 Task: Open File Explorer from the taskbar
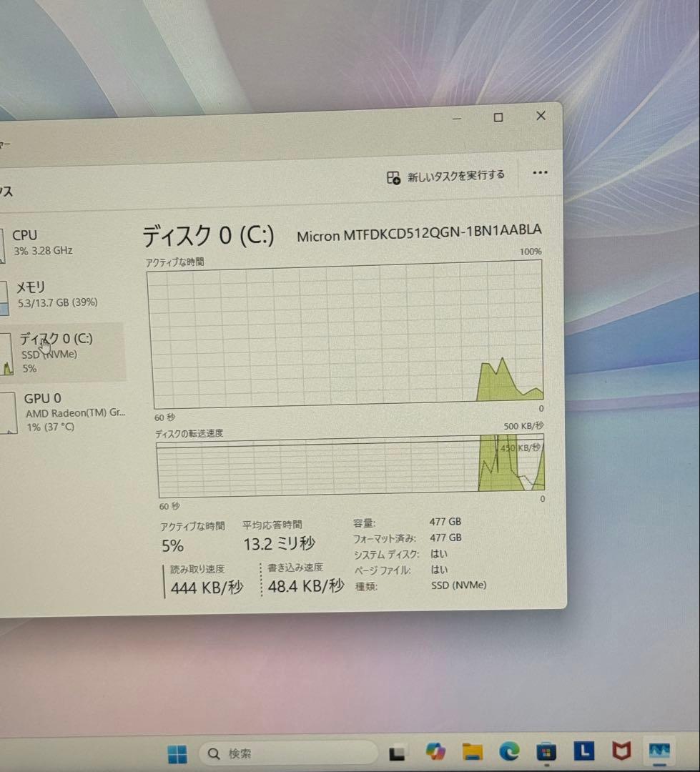point(472,752)
